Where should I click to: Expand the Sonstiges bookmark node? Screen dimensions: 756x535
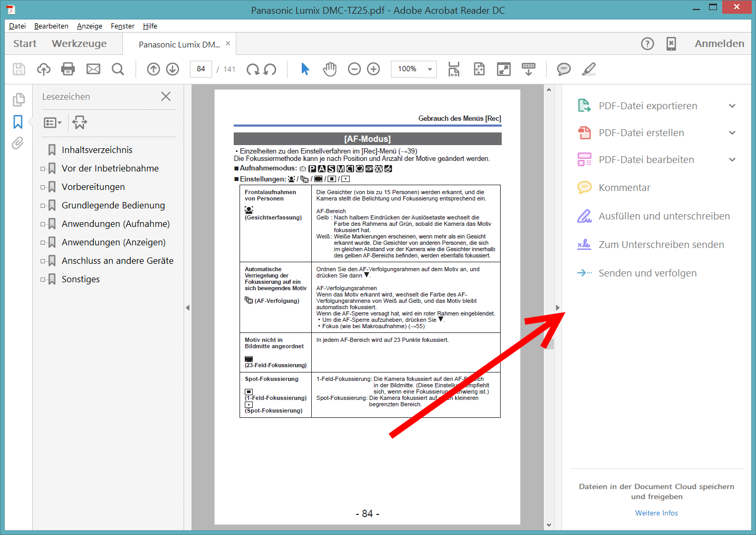coord(43,280)
